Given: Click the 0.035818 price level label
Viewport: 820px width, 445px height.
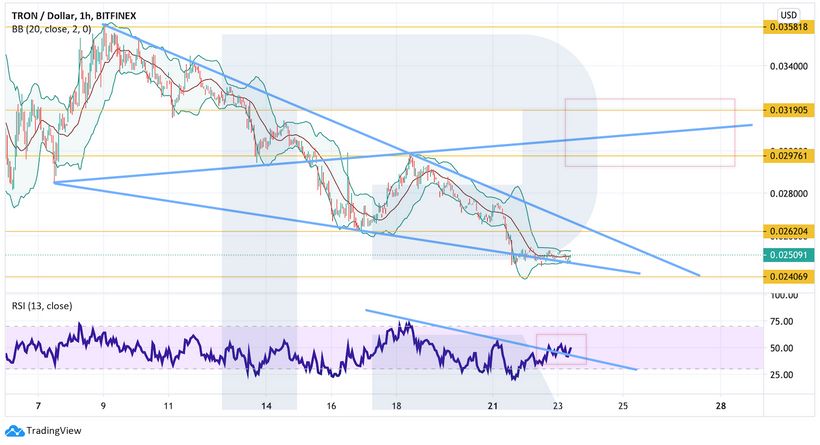Looking at the screenshot, I should click(x=786, y=27).
